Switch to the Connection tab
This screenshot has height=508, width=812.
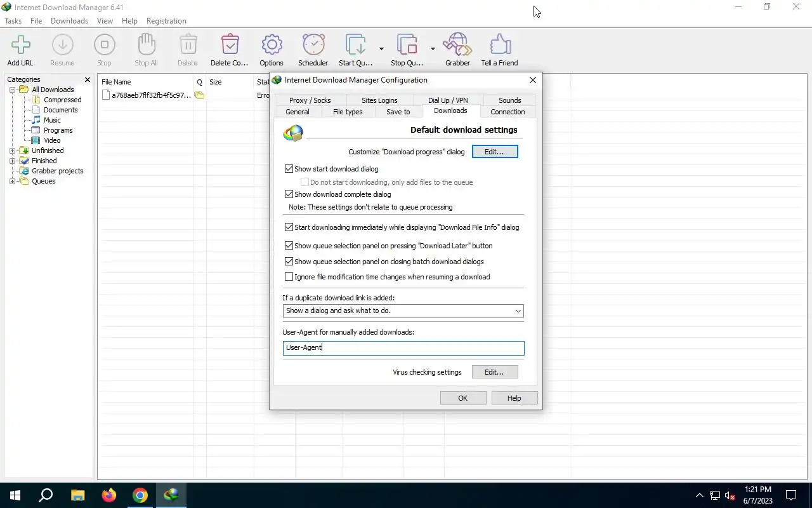(507, 112)
